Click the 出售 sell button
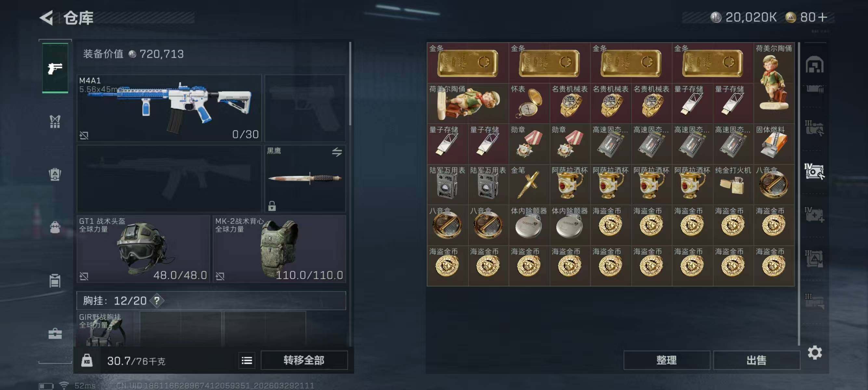 [756, 360]
